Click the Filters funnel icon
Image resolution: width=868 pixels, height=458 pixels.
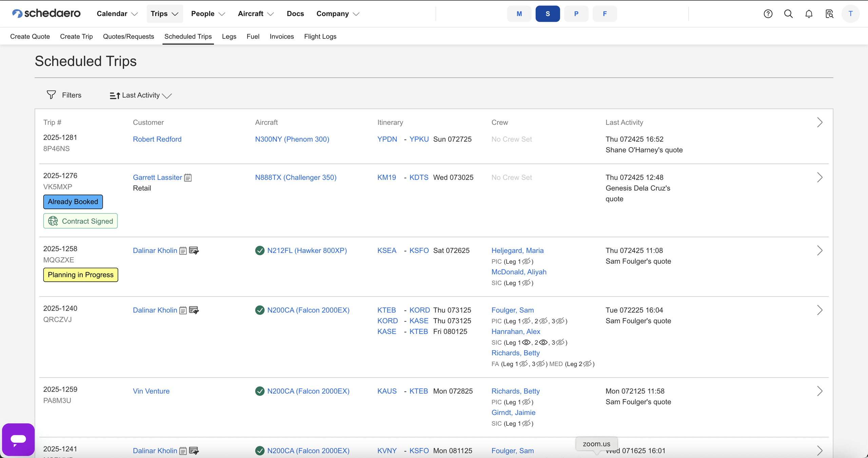[x=51, y=95]
